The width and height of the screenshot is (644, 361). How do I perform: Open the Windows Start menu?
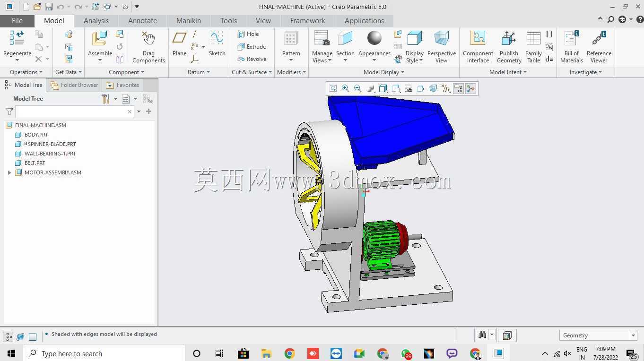[x=11, y=353]
